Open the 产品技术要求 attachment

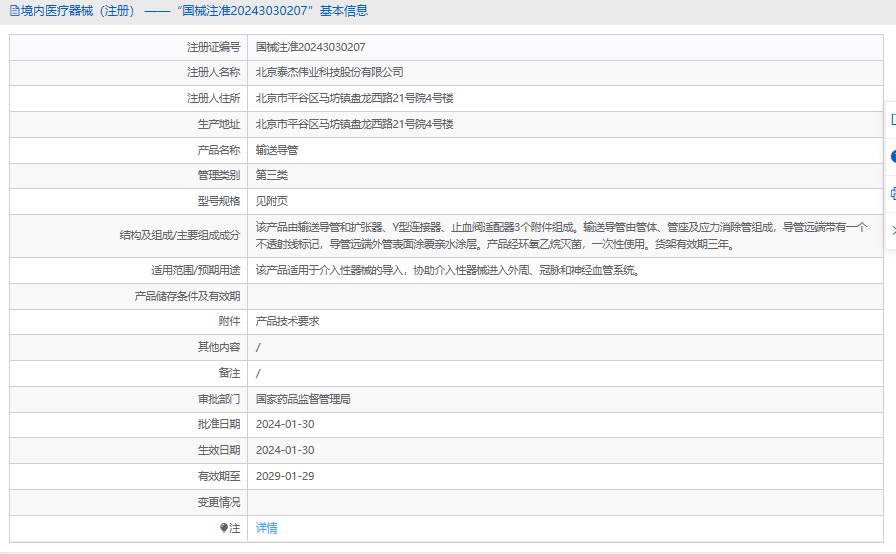[x=287, y=322]
